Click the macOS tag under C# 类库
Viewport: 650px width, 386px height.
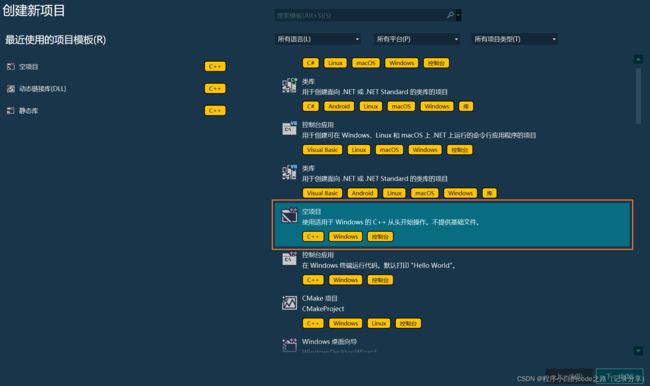[x=401, y=106]
